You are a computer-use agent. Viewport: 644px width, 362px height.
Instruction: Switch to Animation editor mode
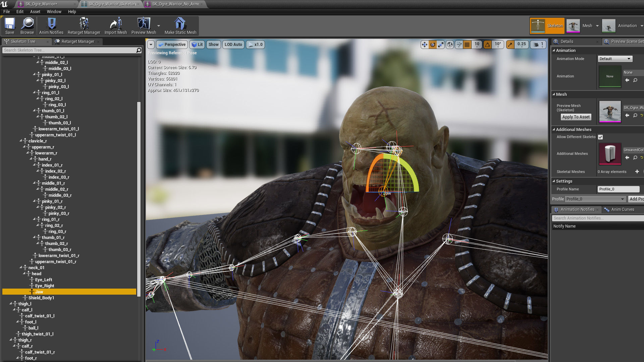(x=620, y=26)
